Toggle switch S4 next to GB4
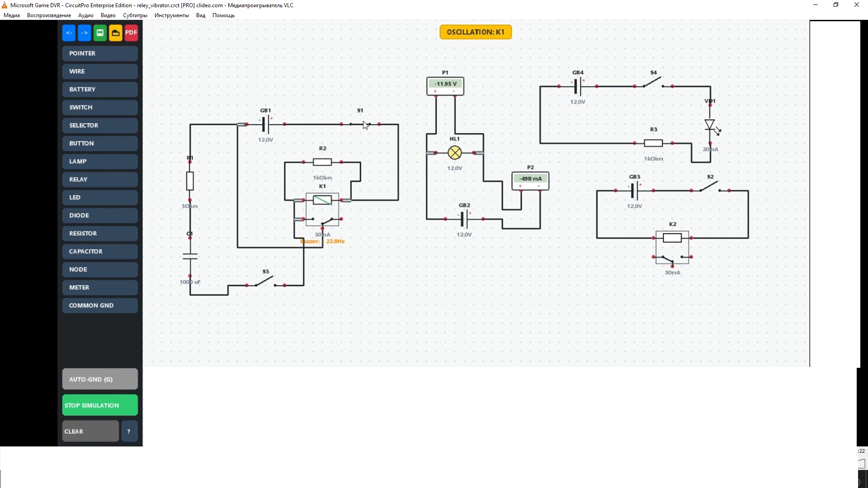Image resolution: width=868 pixels, height=488 pixels. (653, 83)
